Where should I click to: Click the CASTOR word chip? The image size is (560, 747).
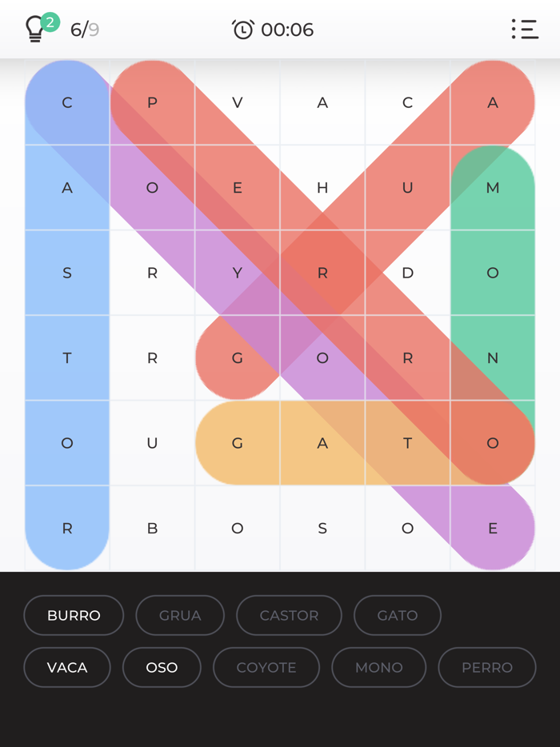click(x=289, y=615)
